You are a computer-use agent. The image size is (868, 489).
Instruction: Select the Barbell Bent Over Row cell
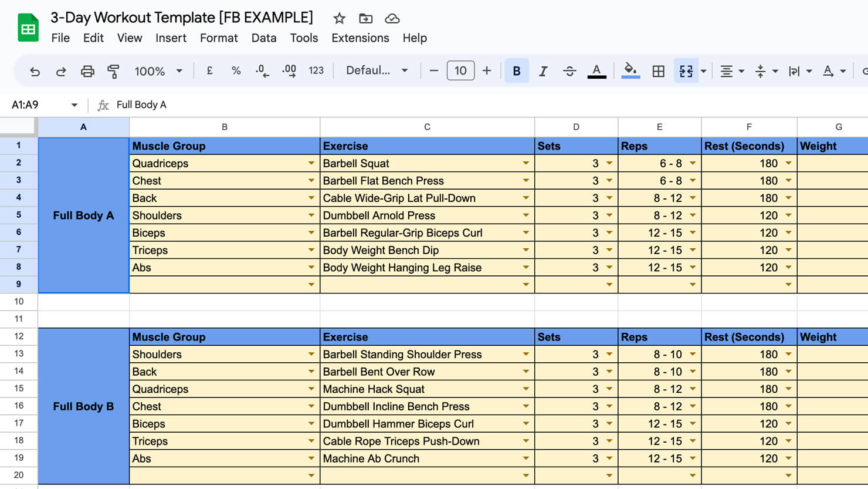click(x=427, y=372)
